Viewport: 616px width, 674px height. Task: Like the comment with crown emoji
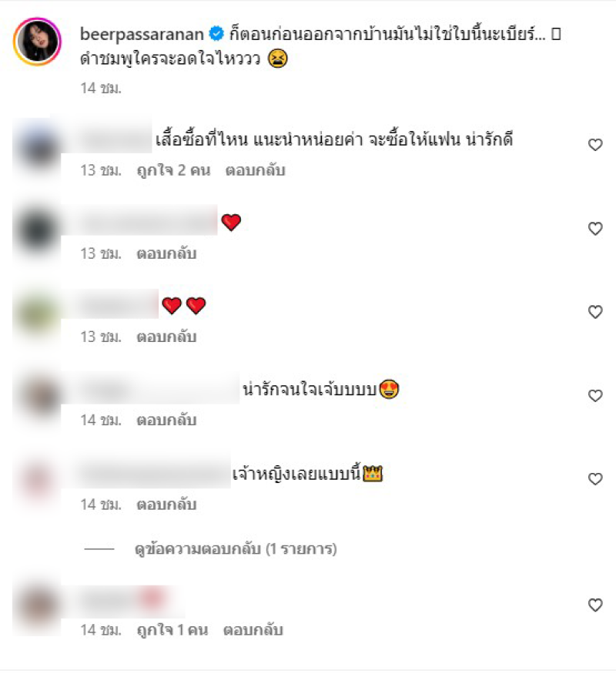(595, 479)
